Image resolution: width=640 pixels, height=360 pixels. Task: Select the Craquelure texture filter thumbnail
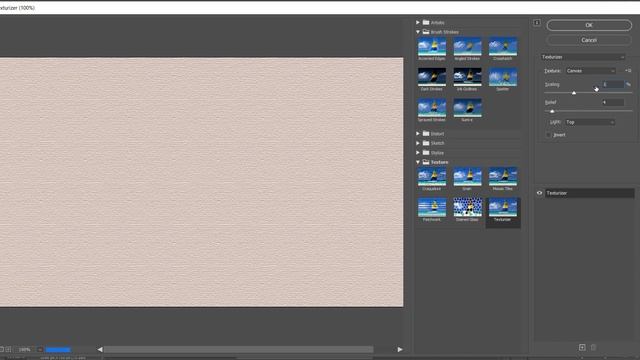tap(431, 177)
